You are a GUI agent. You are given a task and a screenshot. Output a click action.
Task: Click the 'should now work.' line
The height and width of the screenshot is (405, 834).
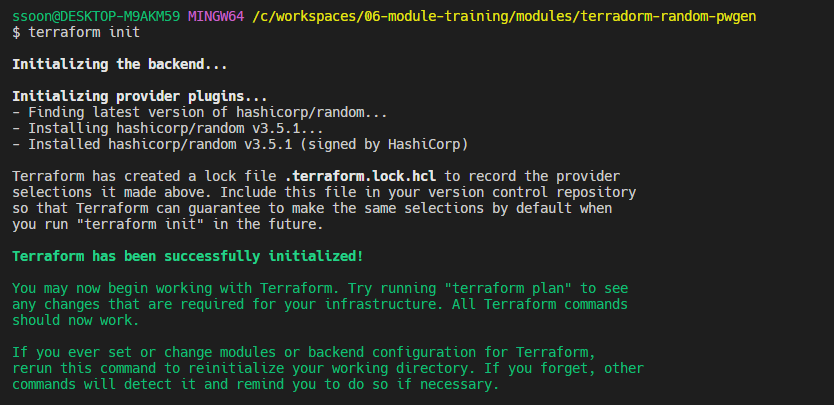pyautogui.click(x=76, y=320)
